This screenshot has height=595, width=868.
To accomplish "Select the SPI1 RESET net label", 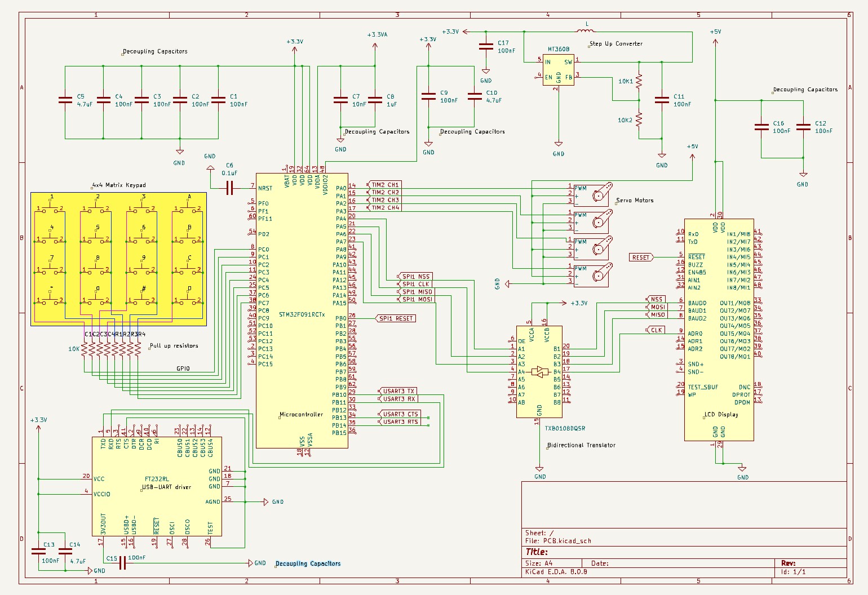I will click(x=396, y=318).
